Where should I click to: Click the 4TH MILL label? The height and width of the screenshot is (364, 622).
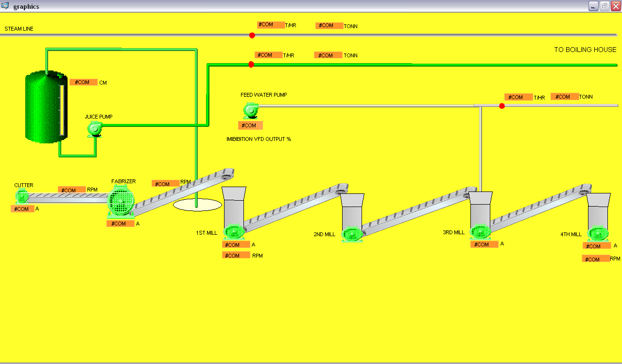tap(571, 235)
